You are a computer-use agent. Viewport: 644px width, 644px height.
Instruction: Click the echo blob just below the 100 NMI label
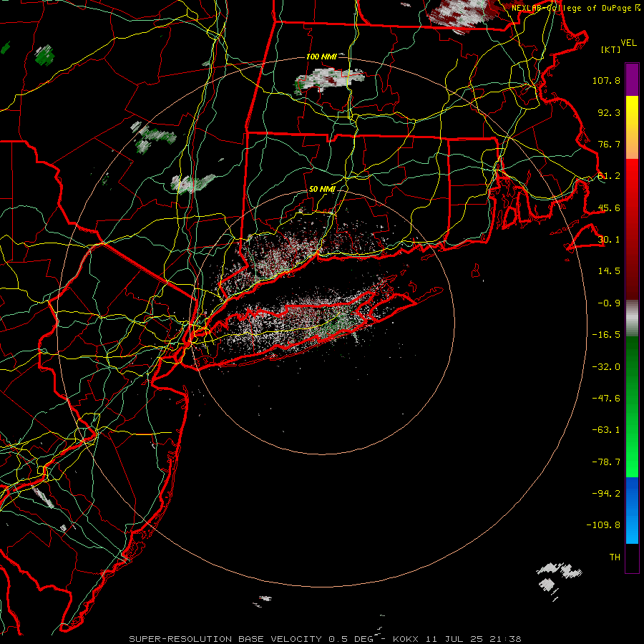[x=328, y=79]
